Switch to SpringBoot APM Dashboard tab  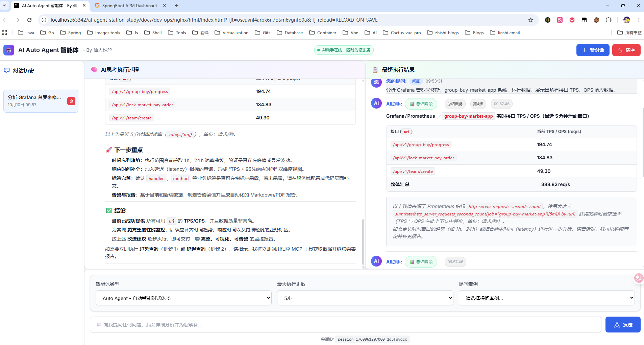tap(129, 5)
